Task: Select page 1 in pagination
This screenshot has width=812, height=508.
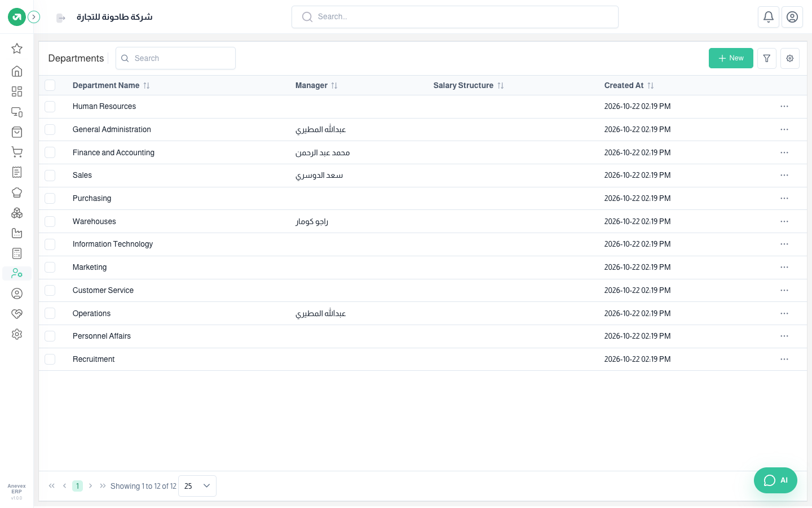Action: pyautogui.click(x=77, y=486)
